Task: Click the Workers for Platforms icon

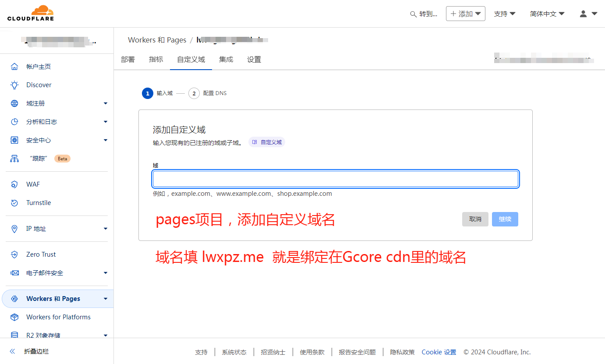Action: coord(14,317)
